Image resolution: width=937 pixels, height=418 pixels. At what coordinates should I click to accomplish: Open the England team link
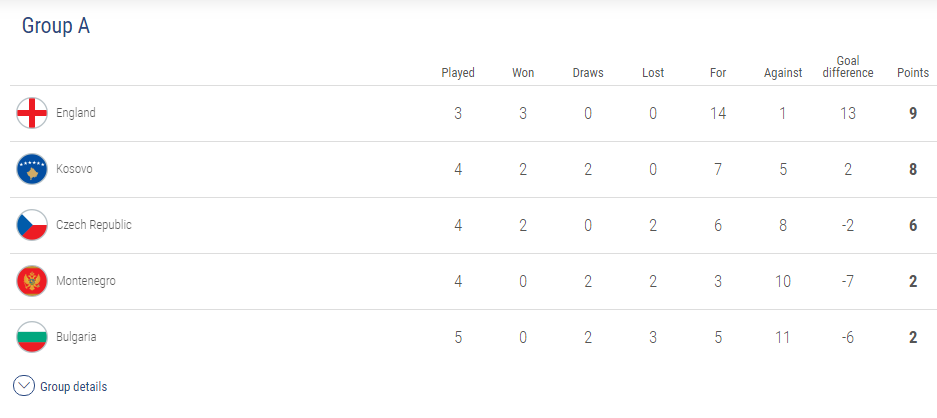[x=76, y=113]
